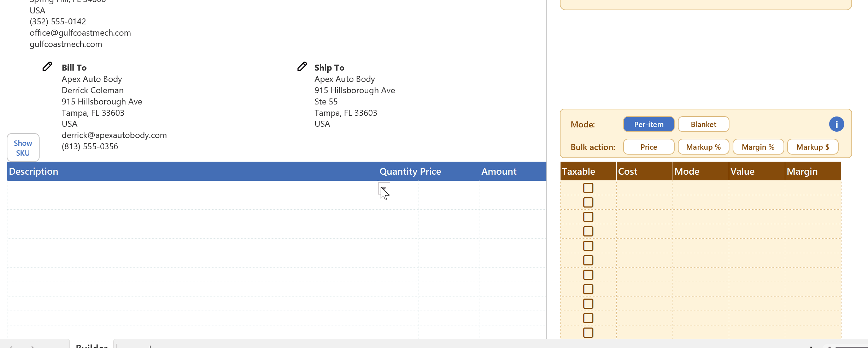Image resolution: width=868 pixels, height=348 pixels.
Task: Click the Ship To heading
Action: (x=329, y=68)
